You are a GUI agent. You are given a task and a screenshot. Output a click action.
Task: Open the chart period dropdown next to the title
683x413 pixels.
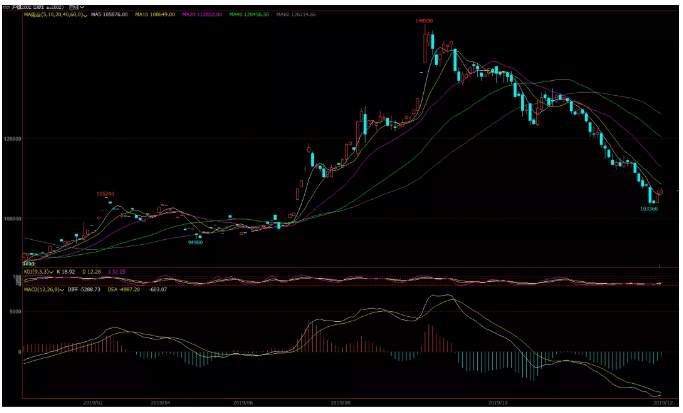(77, 7)
